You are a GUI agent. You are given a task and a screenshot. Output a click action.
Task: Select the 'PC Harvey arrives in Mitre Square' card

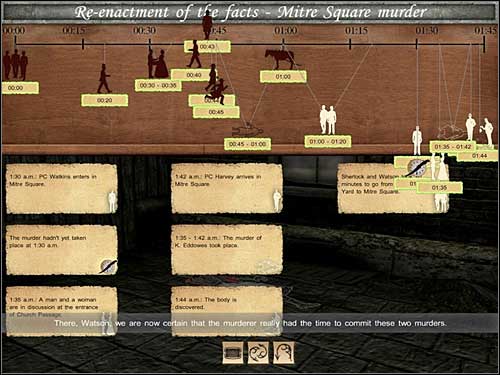[227, 189]
